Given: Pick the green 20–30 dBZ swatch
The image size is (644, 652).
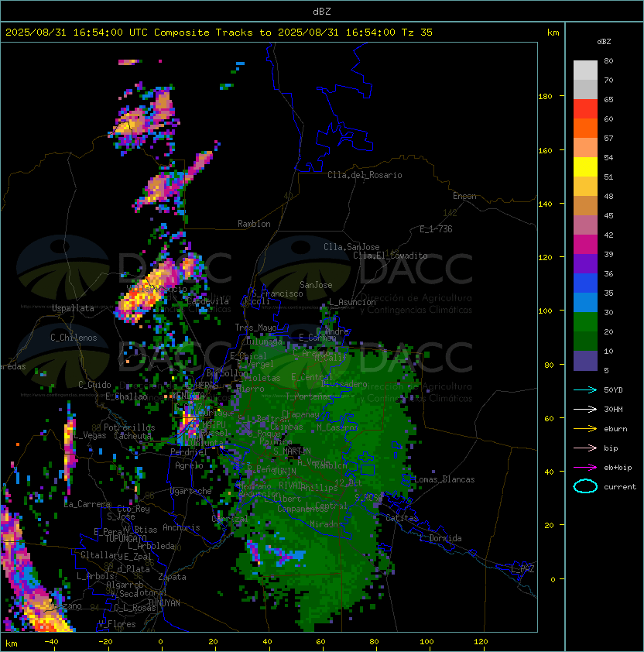Looking at the screenshot, I should pos(585,322).
